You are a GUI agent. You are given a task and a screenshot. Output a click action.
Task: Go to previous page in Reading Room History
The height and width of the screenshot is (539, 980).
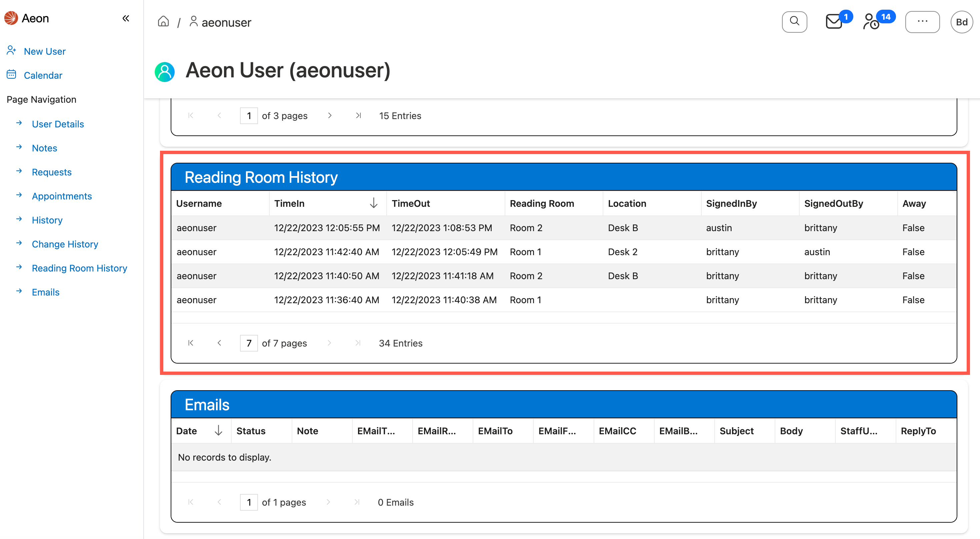click(x=220, y=343)
